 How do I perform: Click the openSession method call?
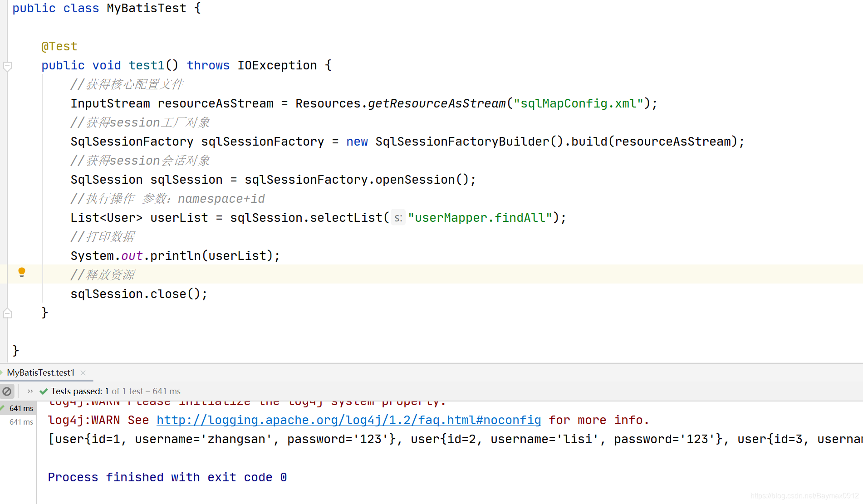[415, 180]
